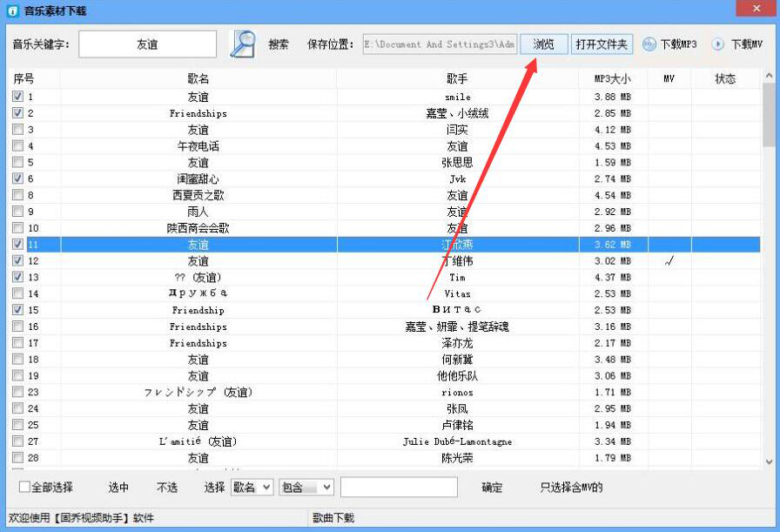Click the filter text input at bottom
780x532 pixels.
[399, 487]
